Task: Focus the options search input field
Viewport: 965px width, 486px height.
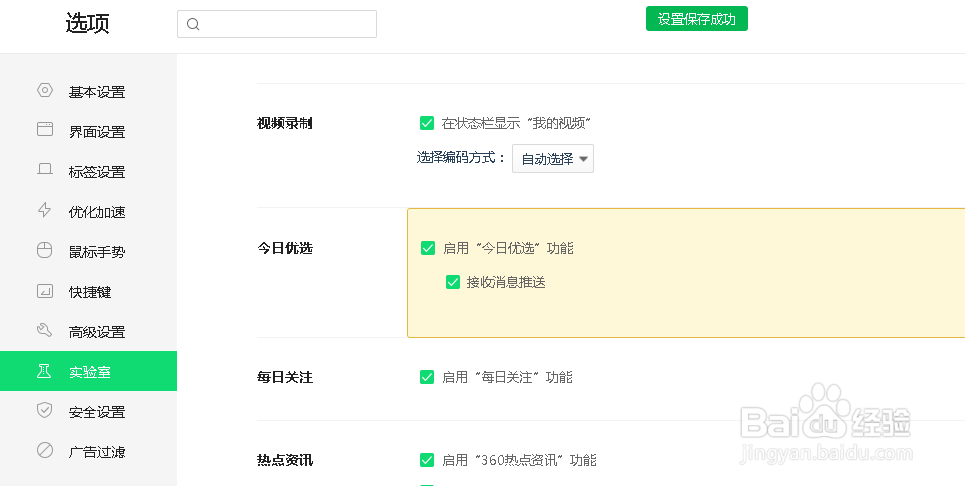Action: (x=277, y=24)
